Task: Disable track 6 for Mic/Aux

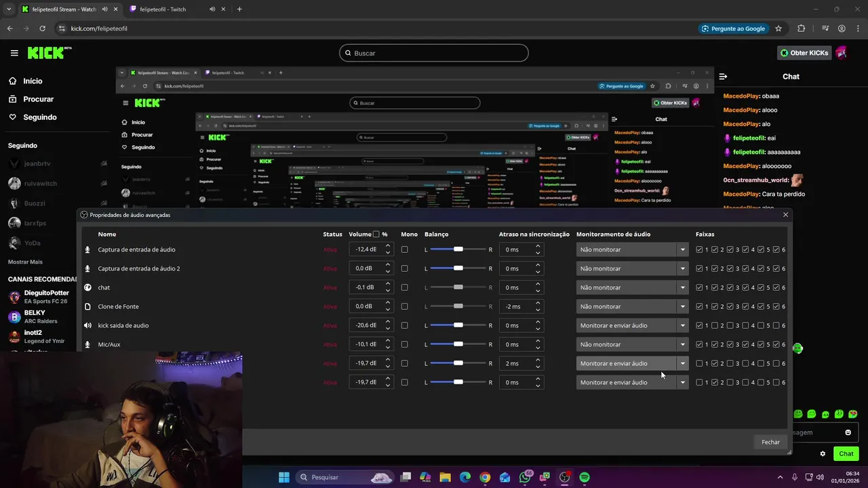Action: (776, 344)
